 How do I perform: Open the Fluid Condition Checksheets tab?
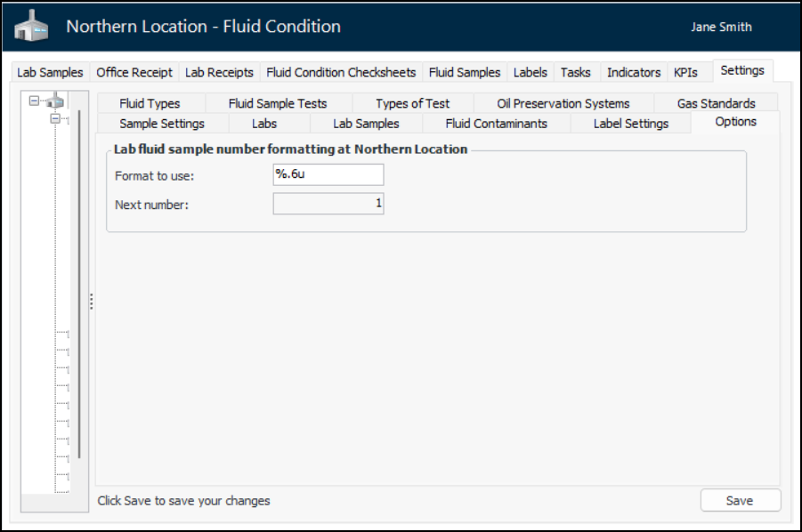341,73
